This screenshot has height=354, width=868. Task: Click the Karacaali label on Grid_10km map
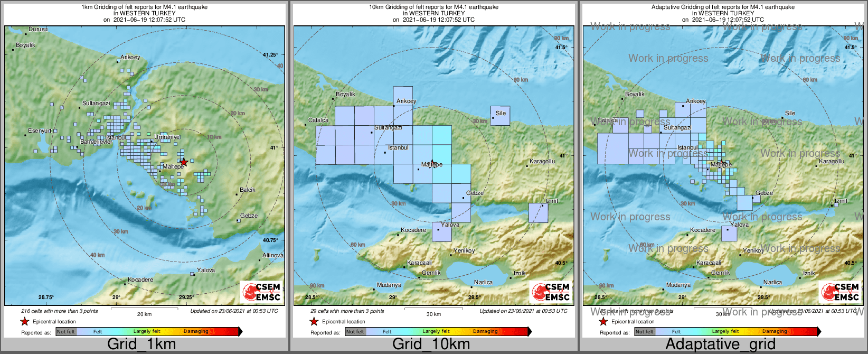[419, 263]
